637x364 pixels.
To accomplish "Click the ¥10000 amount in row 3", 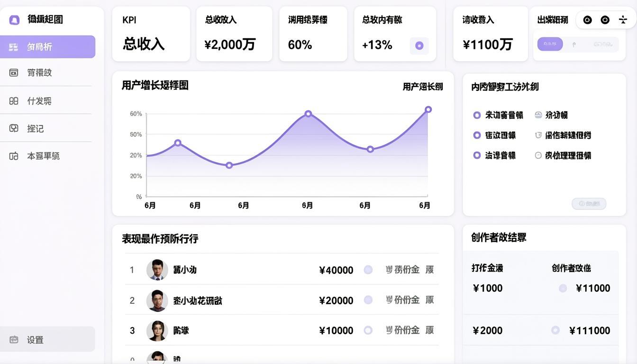I will pos(336,330).
